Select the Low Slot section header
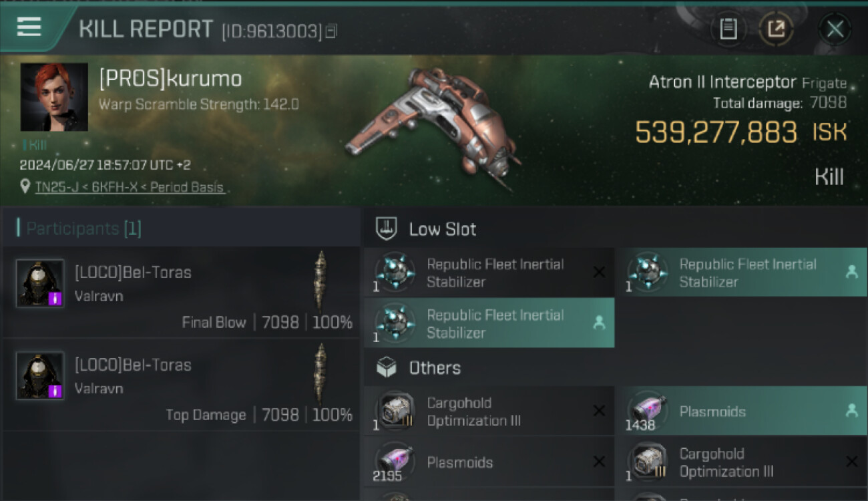The image size is (868, 501). tap(443, 229)
